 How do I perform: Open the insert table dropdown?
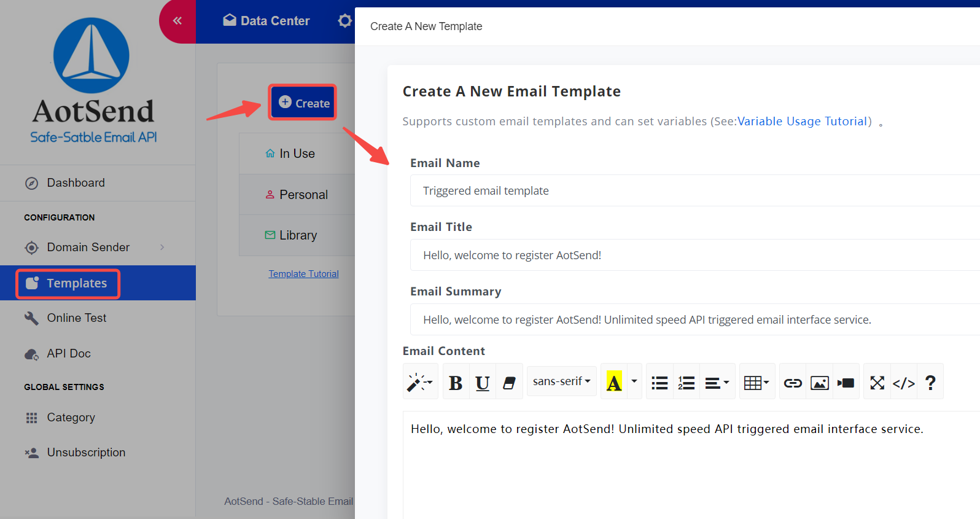757,382
